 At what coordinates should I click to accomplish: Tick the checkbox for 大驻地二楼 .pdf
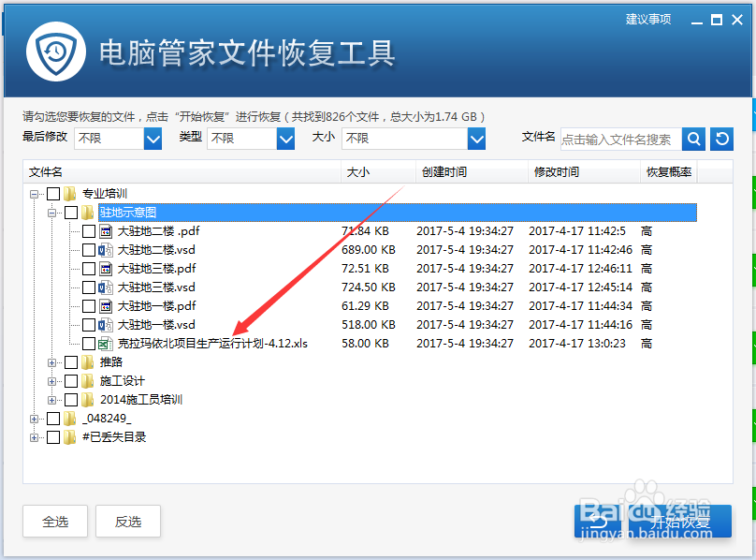point(89,231)
